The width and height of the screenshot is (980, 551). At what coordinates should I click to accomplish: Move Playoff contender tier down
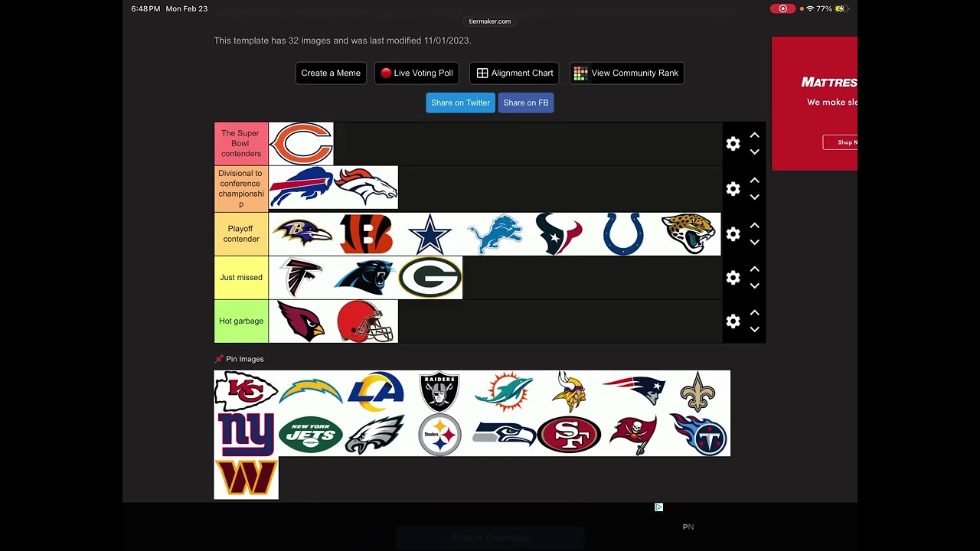754,243
